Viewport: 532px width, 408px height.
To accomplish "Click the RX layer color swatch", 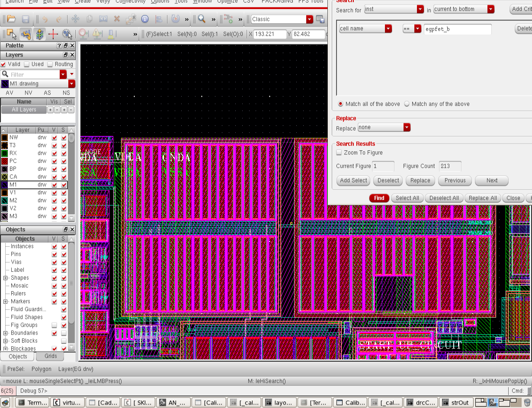I will coord(5,153).
